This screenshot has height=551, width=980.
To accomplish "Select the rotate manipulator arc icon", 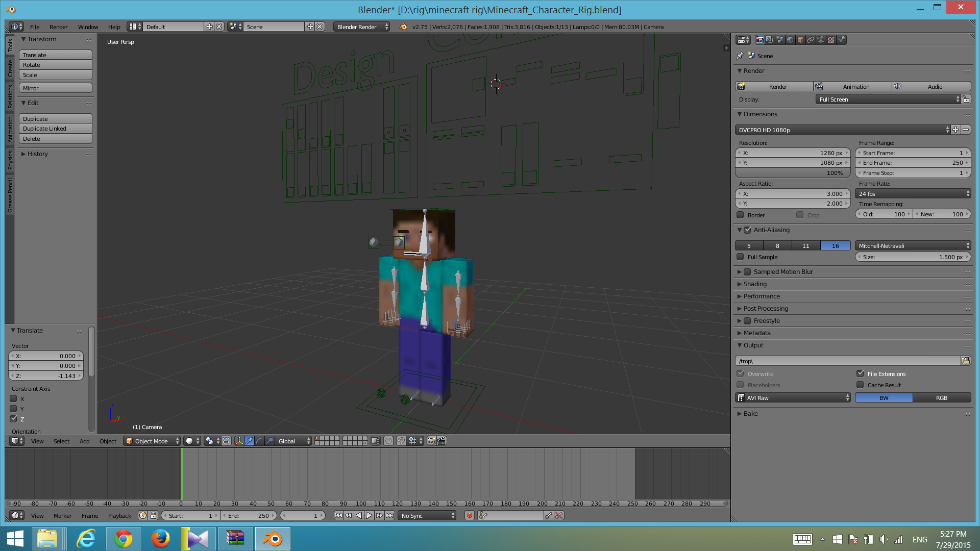I will tap(259, 441).
